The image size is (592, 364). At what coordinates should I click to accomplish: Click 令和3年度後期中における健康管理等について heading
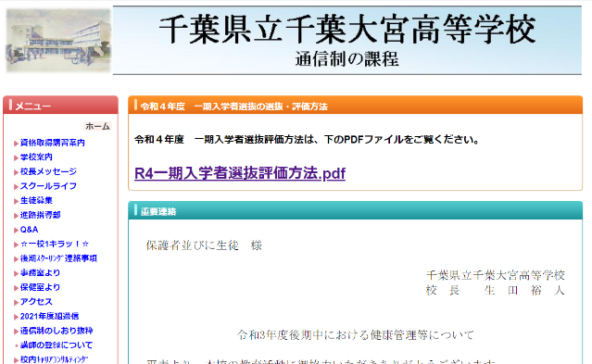(x=355, y=335)
